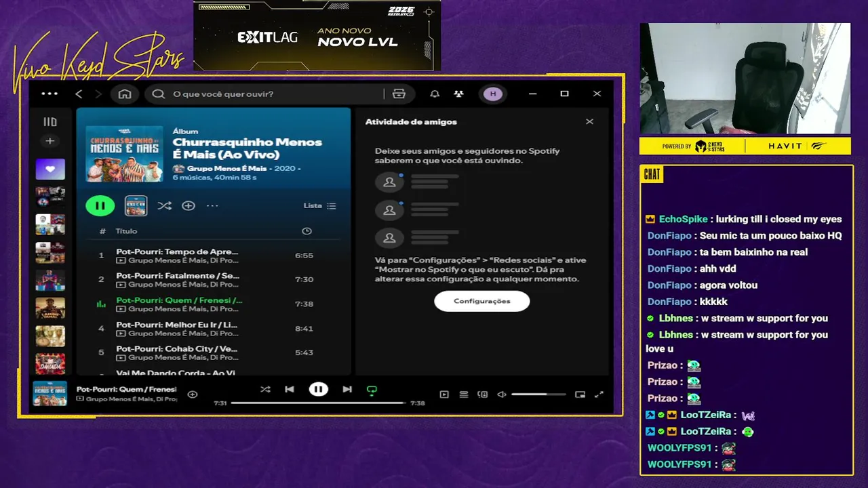Image resolution: width=868 pixels, height=488 pixels.
Task: Open the mini player icon
Action: coord(580,394)
